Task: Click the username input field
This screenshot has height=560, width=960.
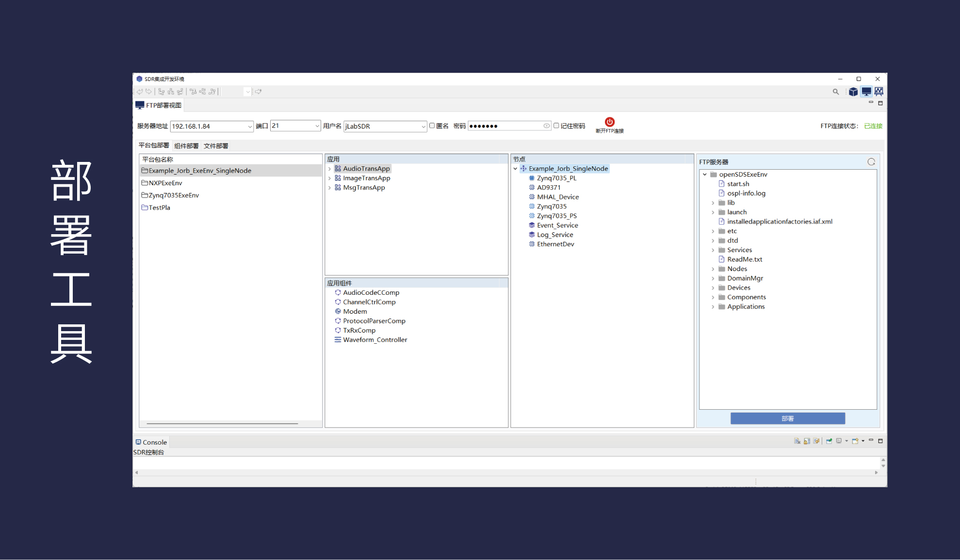Action: tap(381, 127)
